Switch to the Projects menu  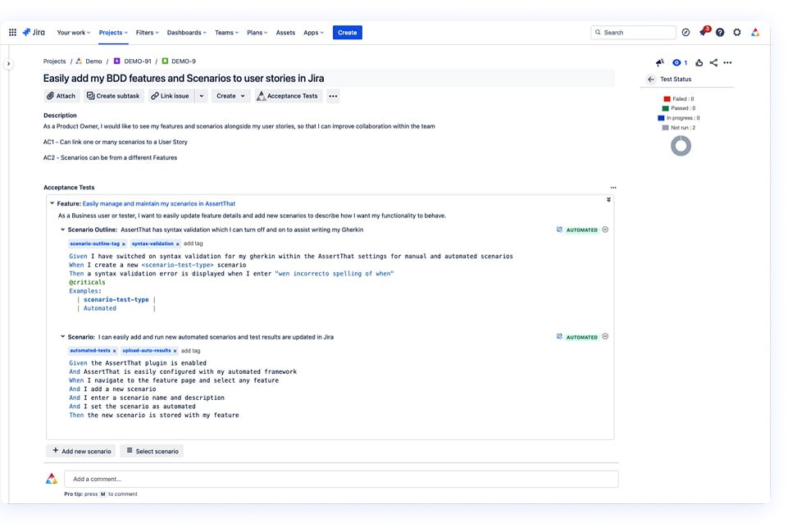tap(112, 32)
